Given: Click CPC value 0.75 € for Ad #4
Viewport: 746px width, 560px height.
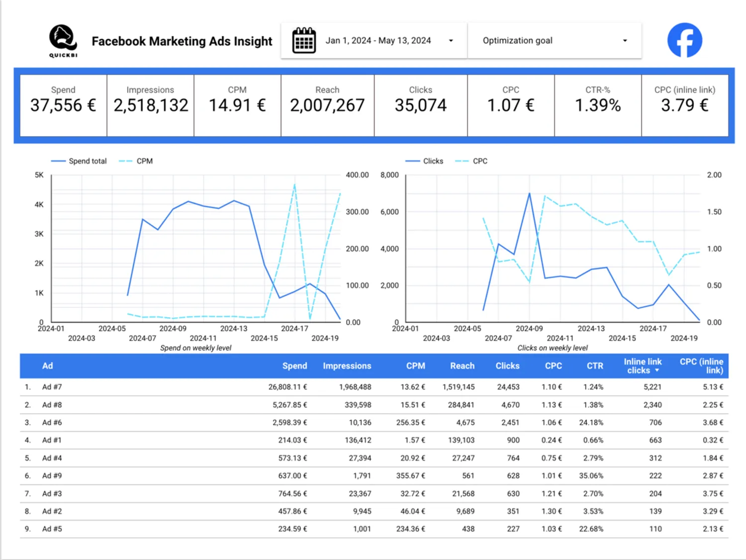Looking at the screenshot, I should tap(552, 458).
